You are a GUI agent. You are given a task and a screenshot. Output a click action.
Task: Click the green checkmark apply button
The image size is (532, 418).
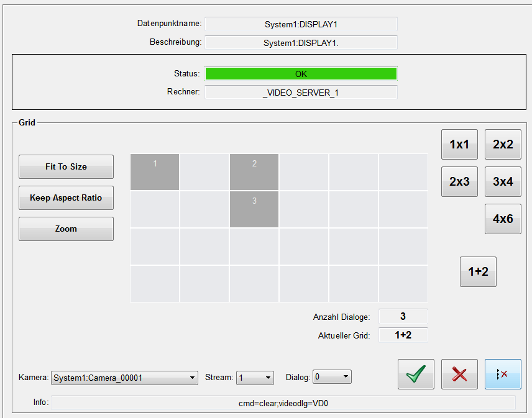click(x=416, y=375)
